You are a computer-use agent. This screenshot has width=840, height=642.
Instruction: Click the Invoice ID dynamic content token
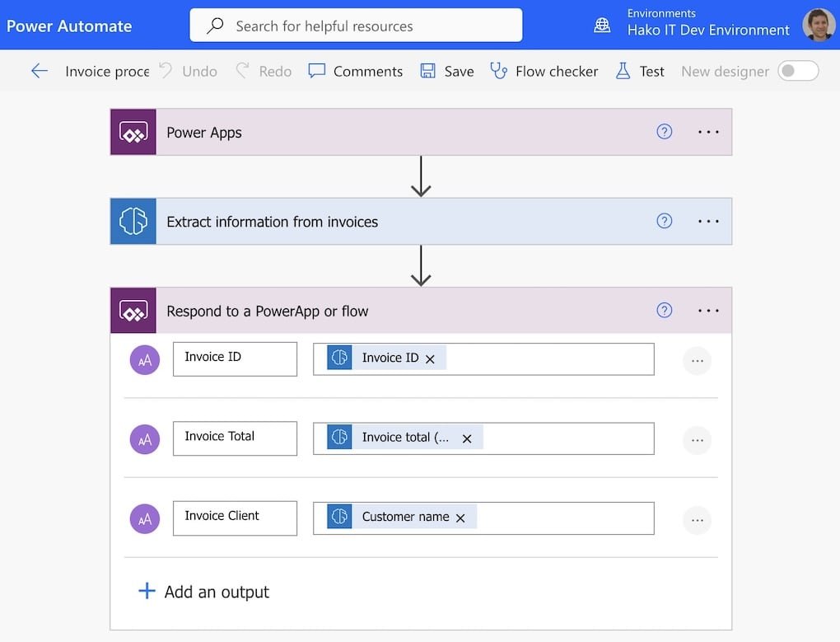pyautogui.click(x=386, y=358)
